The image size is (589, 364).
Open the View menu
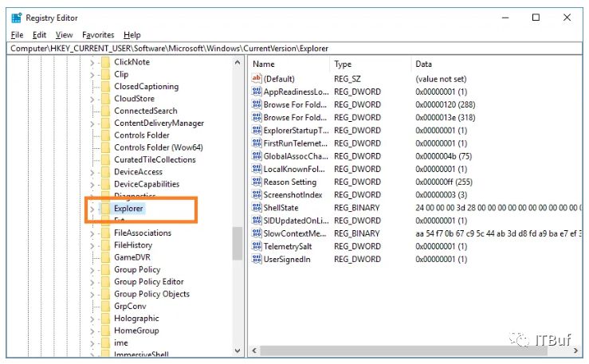tap(64, 35)
